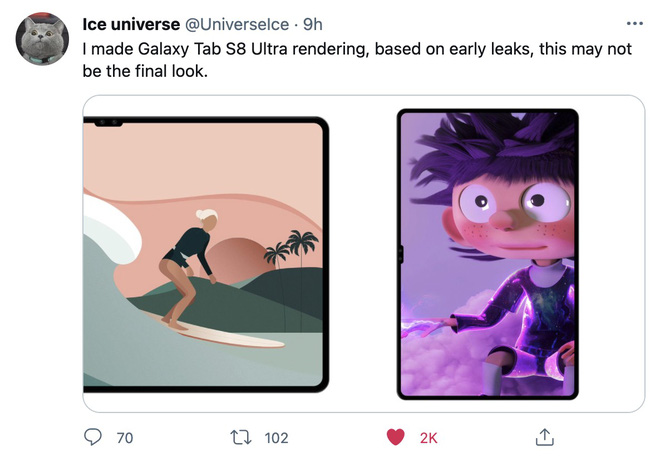Open the surfer wallpaper tablet image
Viewport: 660px width, 462px height.
[206, 254]
